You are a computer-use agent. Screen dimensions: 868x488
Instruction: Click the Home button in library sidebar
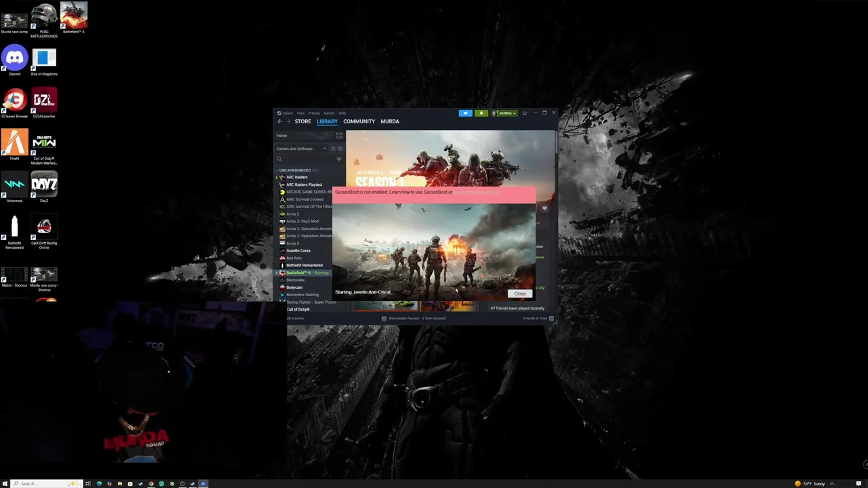click(x=304, y=136)
